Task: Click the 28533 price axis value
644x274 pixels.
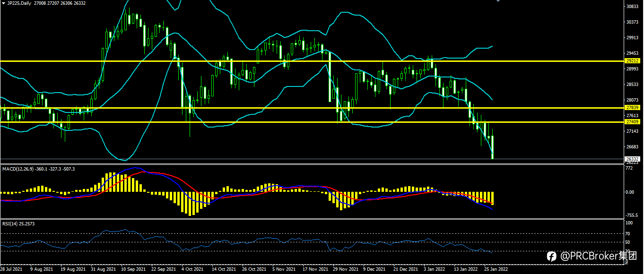Action: (x=632, y=85)
